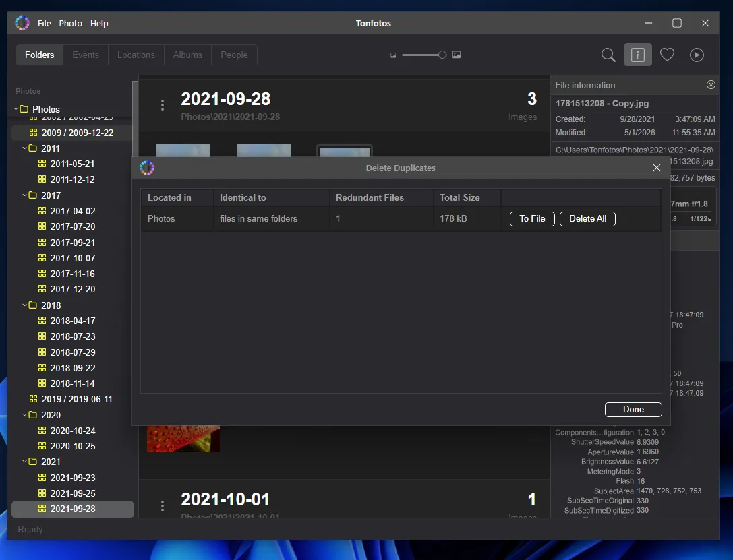This screenshot has width=733, height=560.
Task: Click the Located in column header
Action: [x=177, y=197]
